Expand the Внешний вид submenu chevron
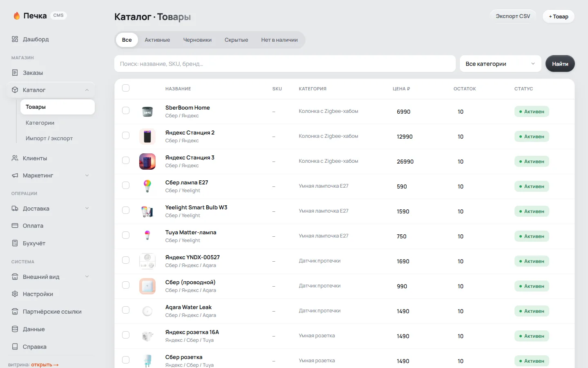Viewport: 588px width, 368px height. point(87,277)
